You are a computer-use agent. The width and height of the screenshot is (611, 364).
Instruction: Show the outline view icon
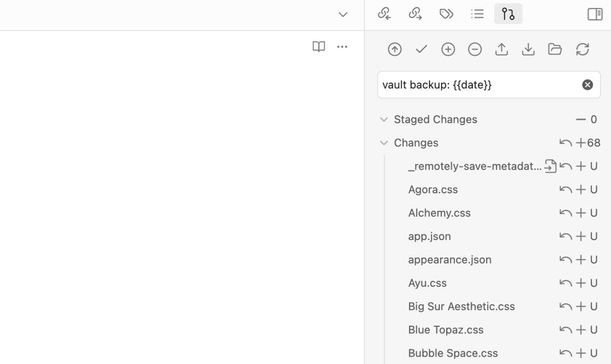[477, 14]
